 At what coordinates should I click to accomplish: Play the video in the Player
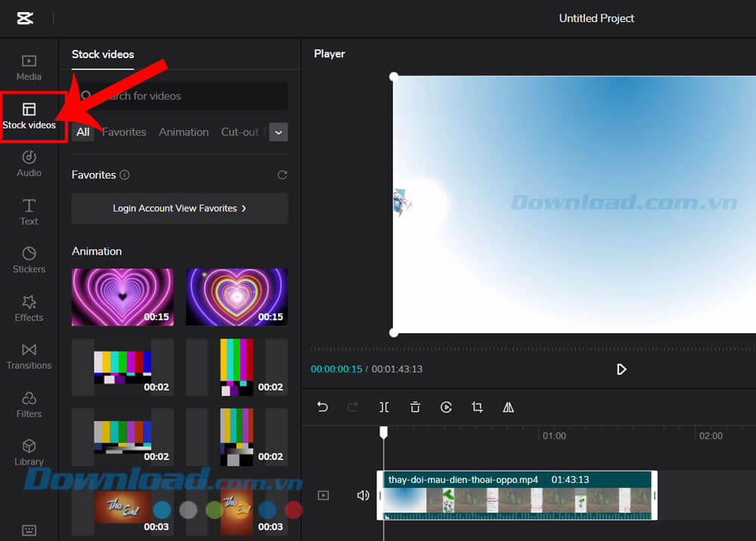coord(621,369)
